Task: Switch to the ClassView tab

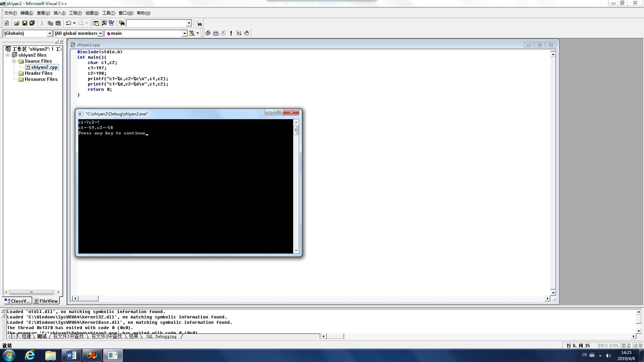Action: [x=18, y=301]
